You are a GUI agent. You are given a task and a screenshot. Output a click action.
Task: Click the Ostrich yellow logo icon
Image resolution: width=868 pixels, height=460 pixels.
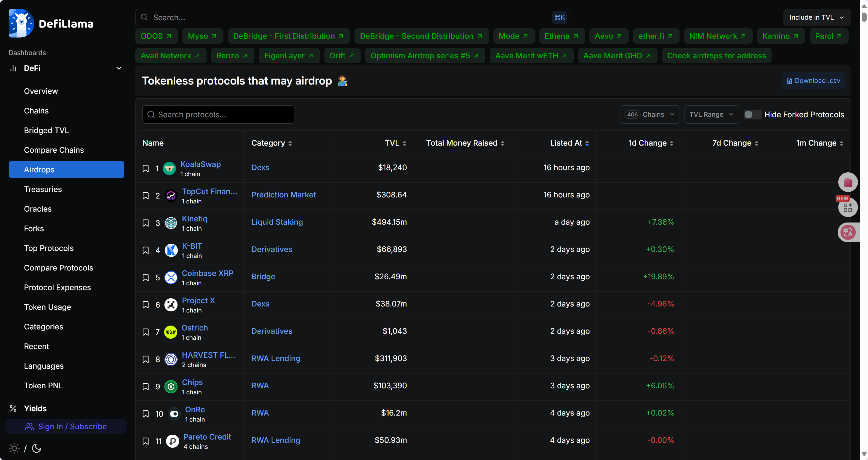(x=170, y=332)
